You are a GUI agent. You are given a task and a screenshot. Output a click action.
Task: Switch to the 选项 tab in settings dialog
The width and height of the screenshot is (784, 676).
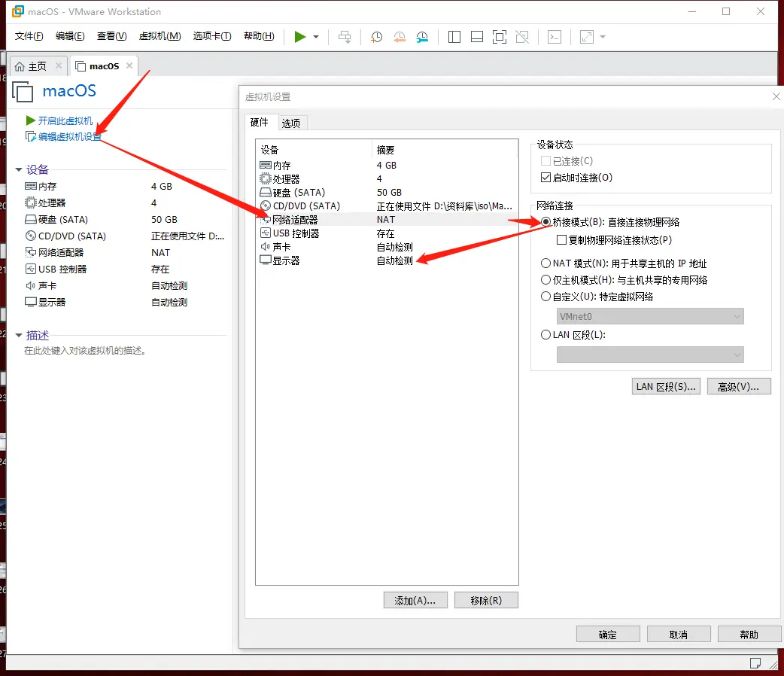pyautogui.click(x=291, y=123)
